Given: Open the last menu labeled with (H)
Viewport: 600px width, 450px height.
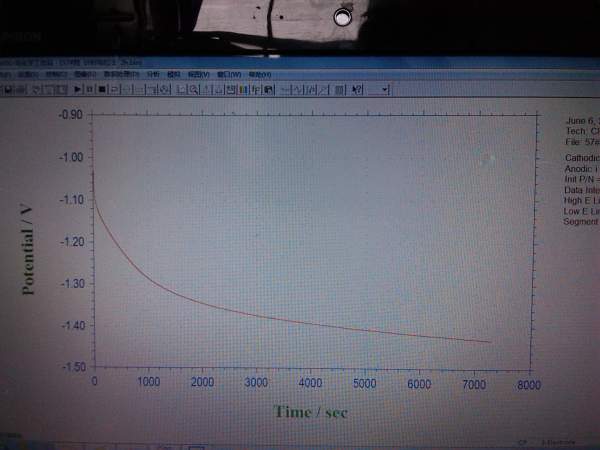Looking at the screenshot, I should point(260,75).
